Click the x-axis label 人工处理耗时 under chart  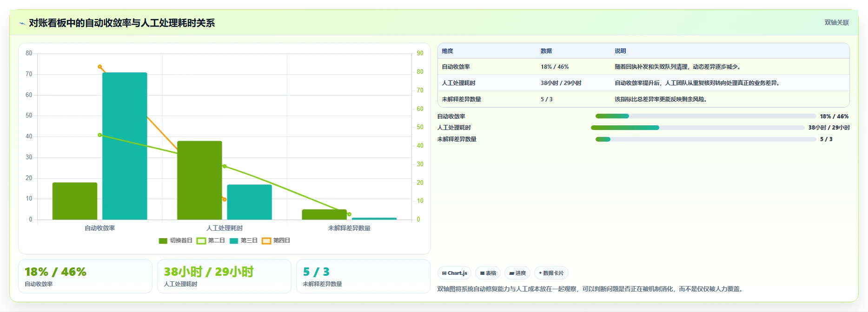[x=225, y=228]
